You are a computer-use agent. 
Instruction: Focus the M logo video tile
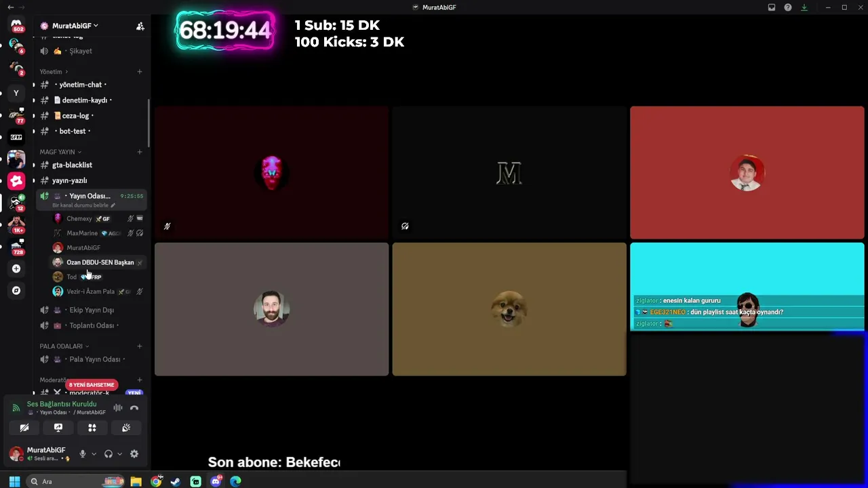(x=509, y=173)
